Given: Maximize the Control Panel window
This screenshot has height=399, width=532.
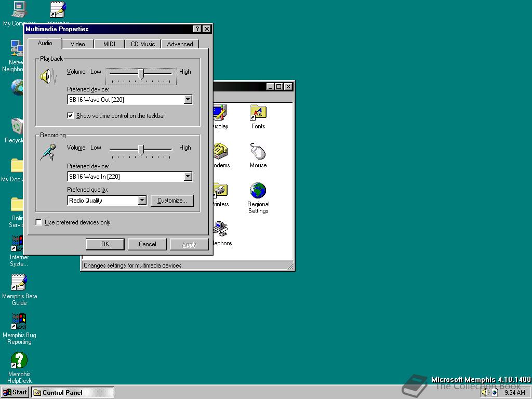Looking at the screenshot, I should [278, 87].
